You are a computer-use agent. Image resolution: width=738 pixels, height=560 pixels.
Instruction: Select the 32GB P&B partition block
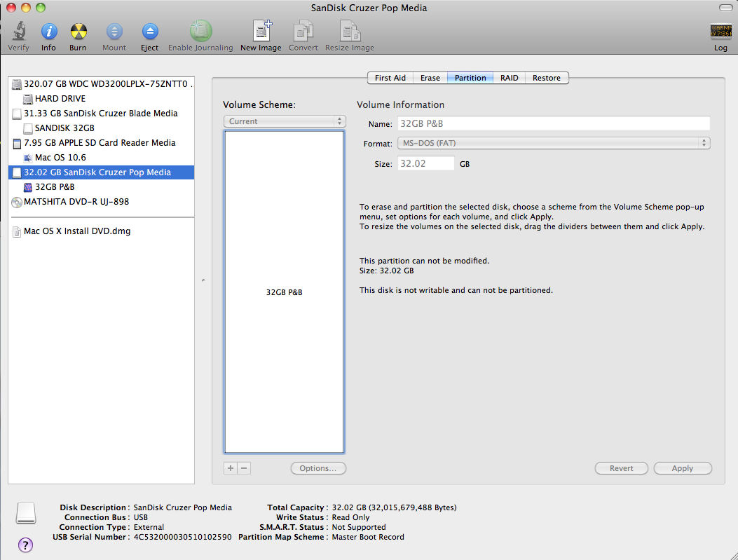pyautogui.click(x=285, y=292)
